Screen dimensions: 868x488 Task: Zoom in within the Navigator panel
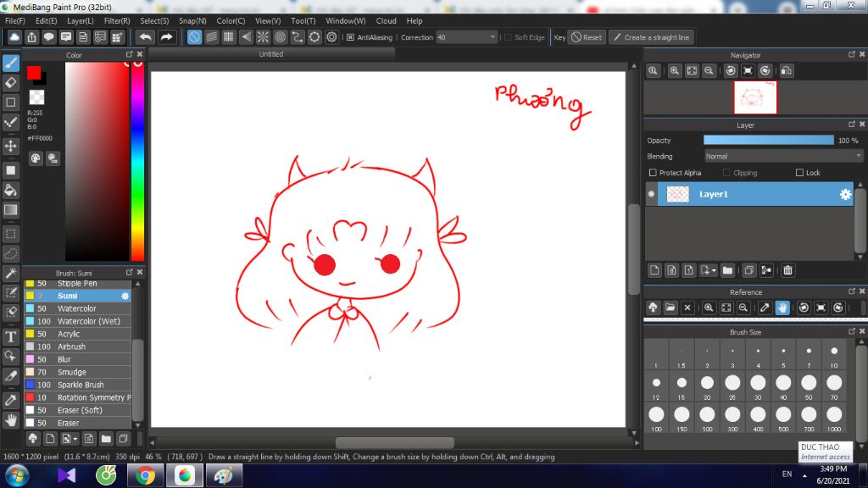point(674,71)
